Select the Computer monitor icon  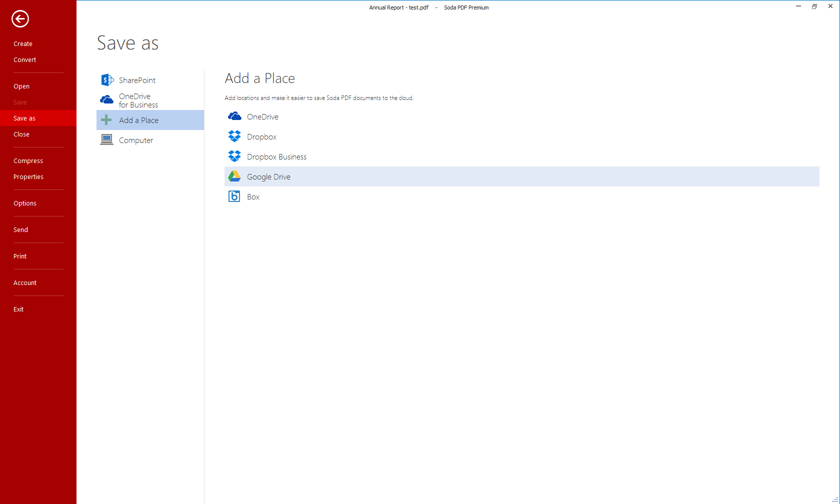[106, 139]
